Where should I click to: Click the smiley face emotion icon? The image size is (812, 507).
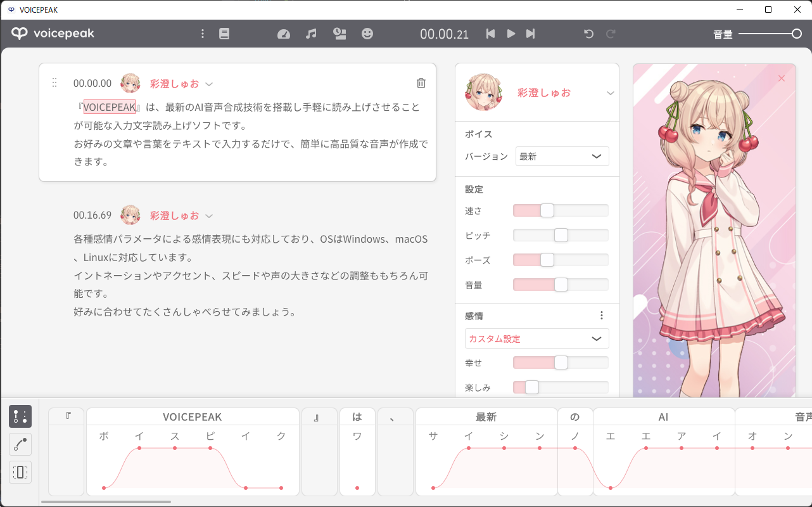coord(367,34)
